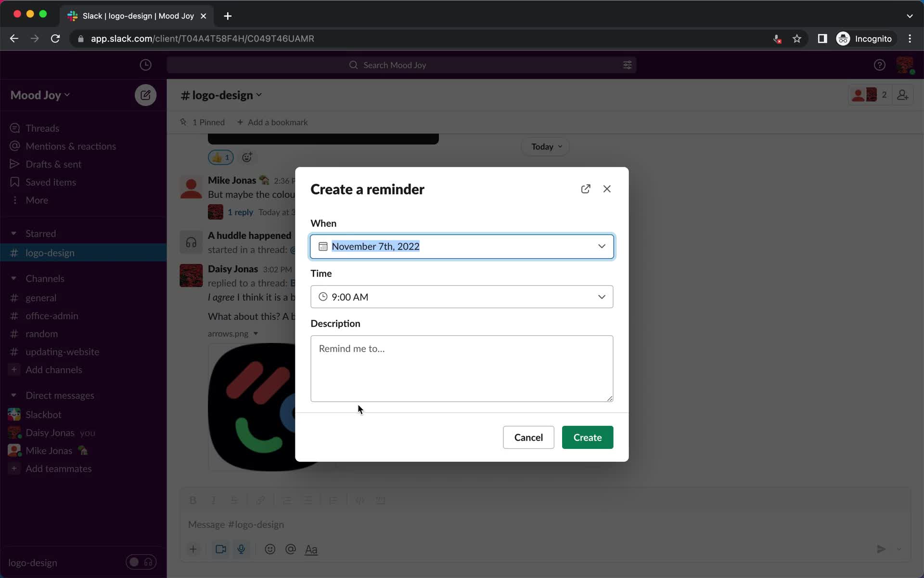
Task: Click the Saved items icon
Action: (14, 181)
